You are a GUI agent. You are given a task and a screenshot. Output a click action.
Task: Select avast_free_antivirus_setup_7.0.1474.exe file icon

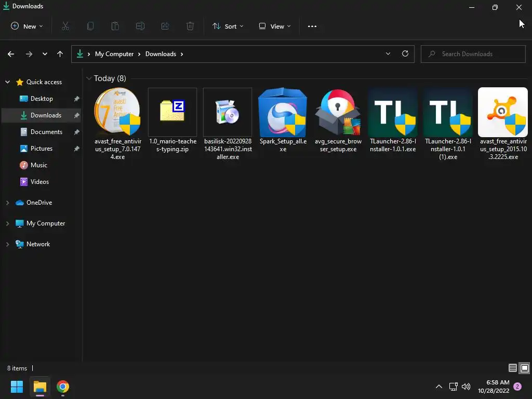pos(117,112)
